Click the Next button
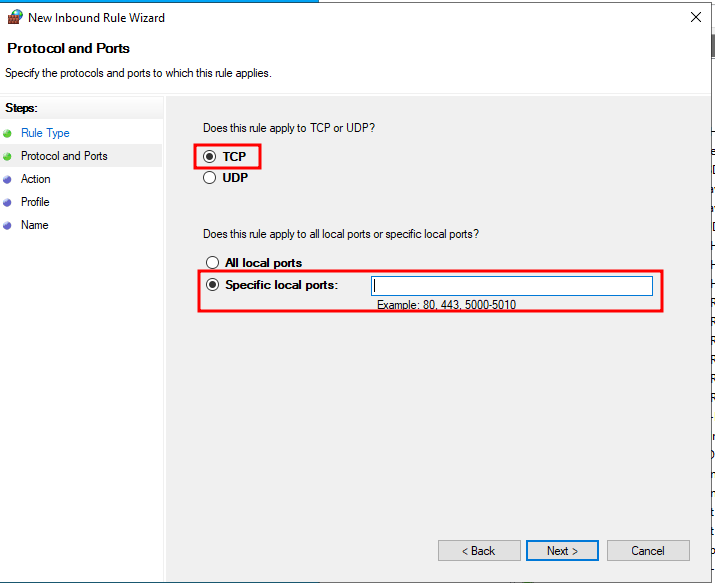The width and height of the screenshot is (715, 583). click(562, 551)
